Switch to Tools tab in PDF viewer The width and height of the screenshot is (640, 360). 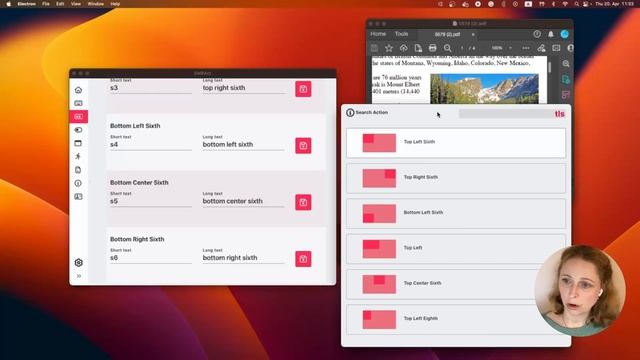(401, 34)
